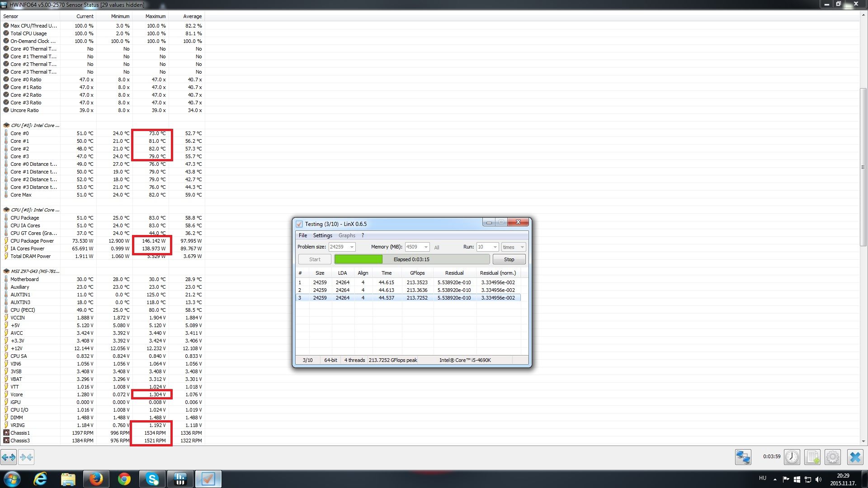
Task: Click the All memory link in LinX
Action: [437, 248]
